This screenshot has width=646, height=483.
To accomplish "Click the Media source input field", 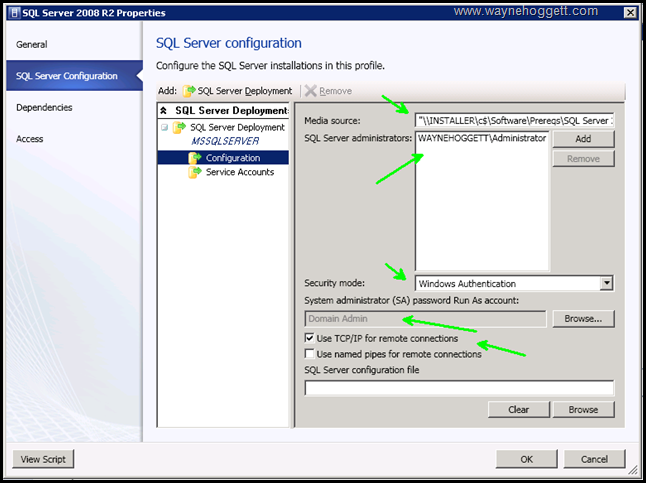I will point(514,120).
